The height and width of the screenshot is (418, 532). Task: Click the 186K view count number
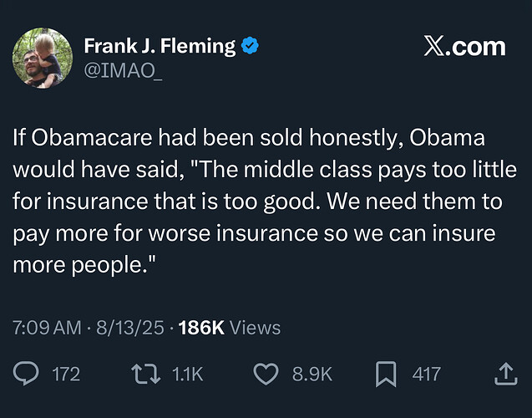(201, 328)
